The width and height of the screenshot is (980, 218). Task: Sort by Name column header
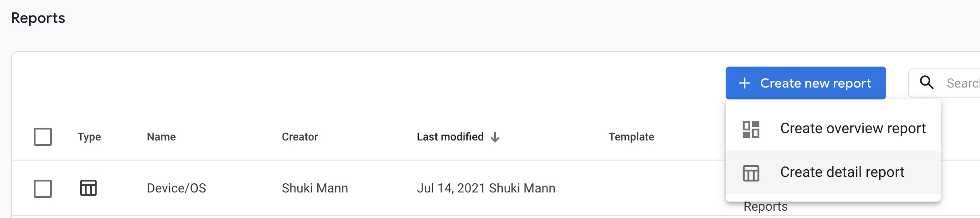click(161, 137)
